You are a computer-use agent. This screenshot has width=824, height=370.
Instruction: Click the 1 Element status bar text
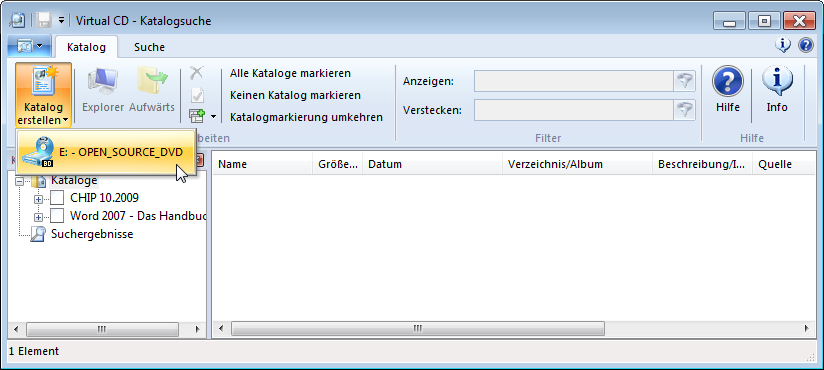pos(34,351)
